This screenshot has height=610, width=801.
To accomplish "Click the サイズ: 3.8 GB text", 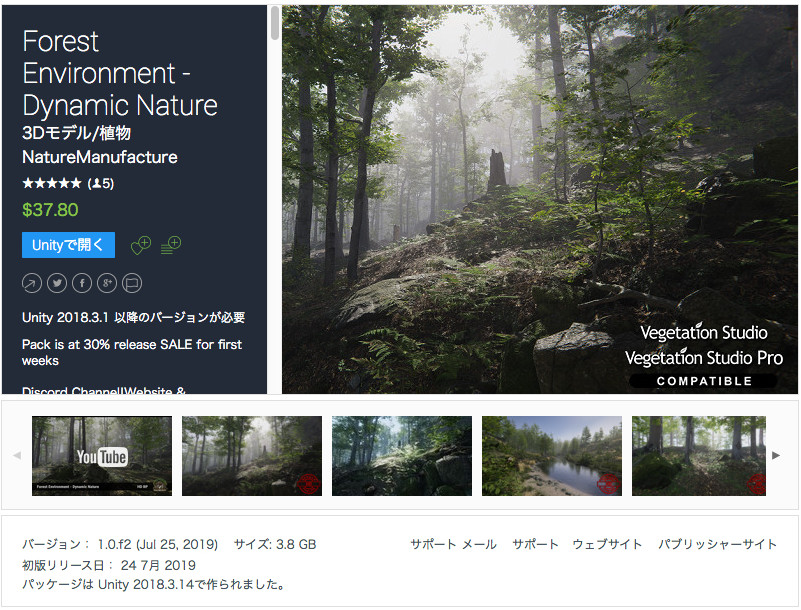I will [275, 544].
